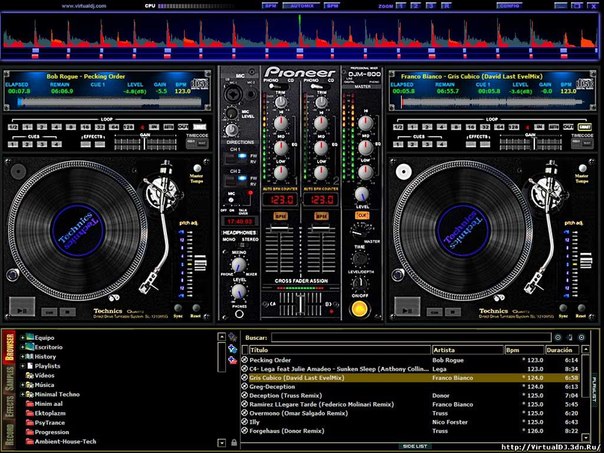Expand the Playlists tree node
This screenshot has width=604, height=453.
pos(23,366)
